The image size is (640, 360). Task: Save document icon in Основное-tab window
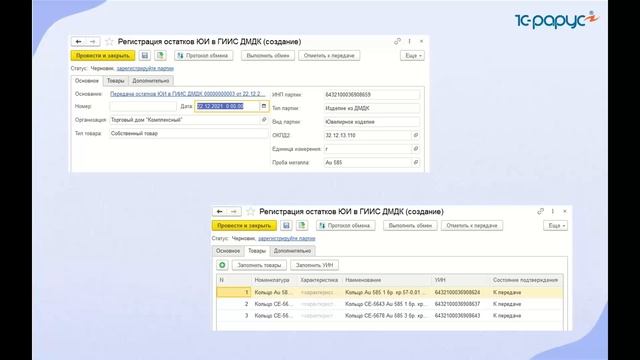[144, 56]
